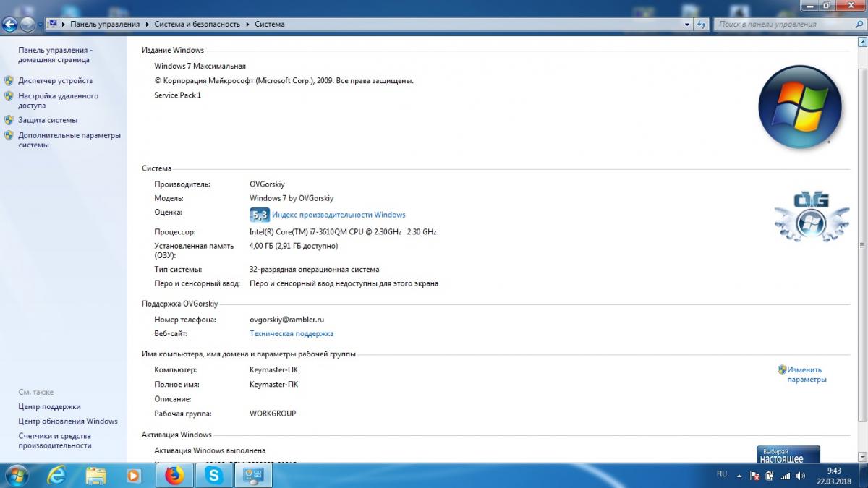Select "Система" breadcrumb segment
Screen dimensions: 868x488
click(x=269, y=24)
